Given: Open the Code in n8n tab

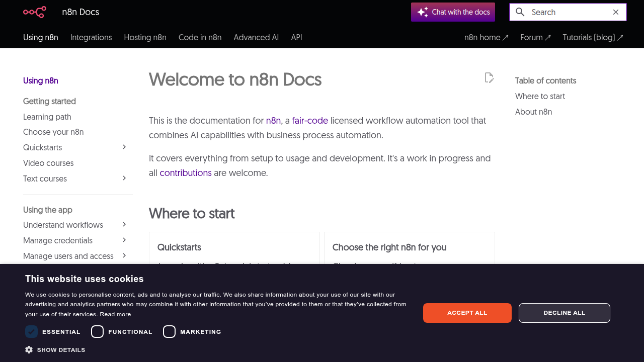Looking at the screenshot, I should 200,37.
